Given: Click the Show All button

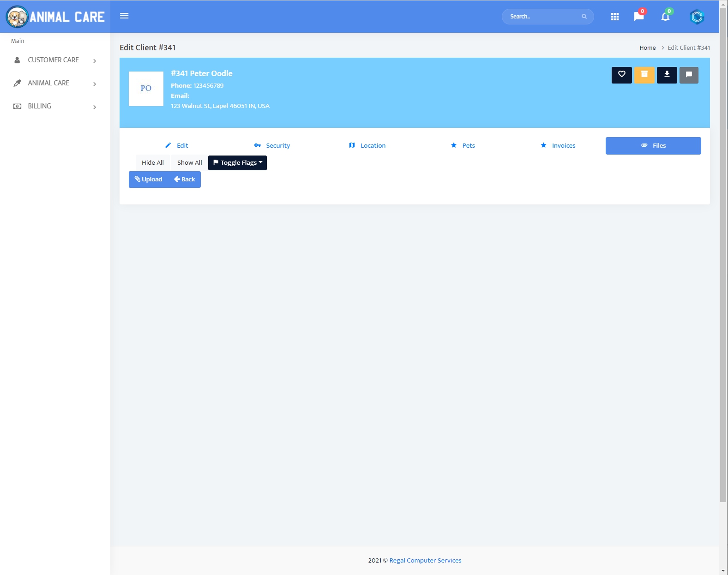Looking at the screenshot, I should click(190, 163).
